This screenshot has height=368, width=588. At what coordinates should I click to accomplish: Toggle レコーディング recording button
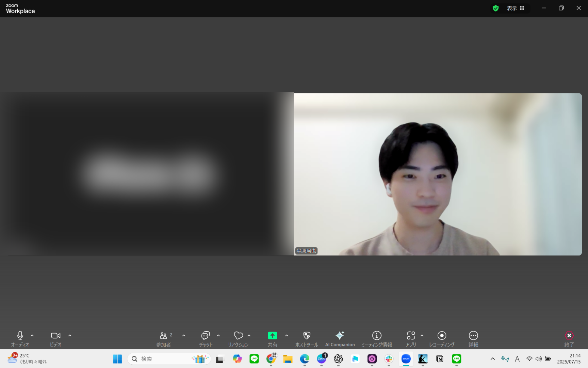coord(442,339)
